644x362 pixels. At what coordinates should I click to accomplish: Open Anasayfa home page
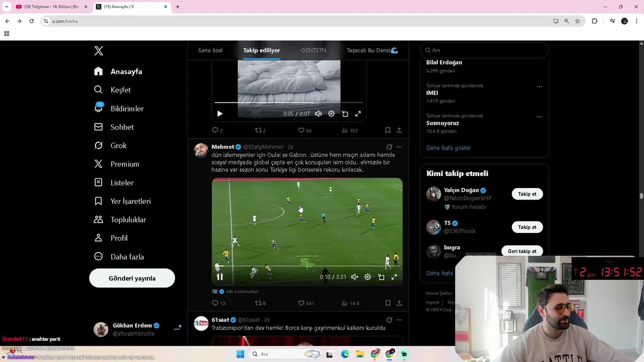click(x=119, y=71)
